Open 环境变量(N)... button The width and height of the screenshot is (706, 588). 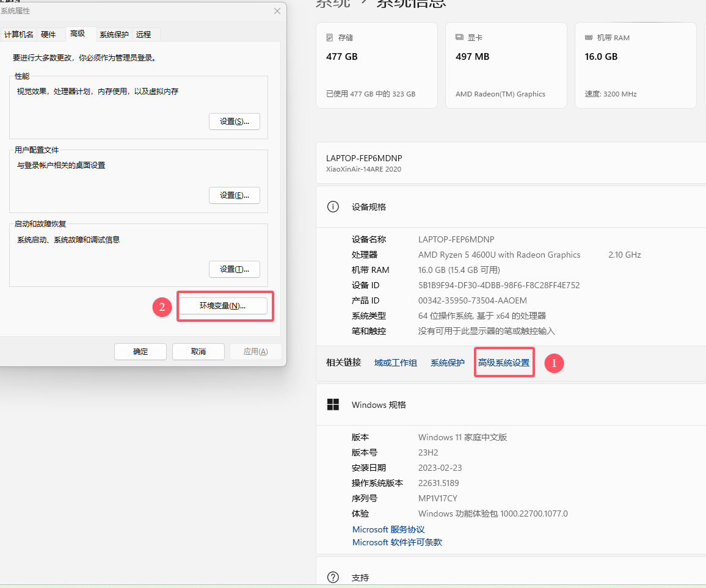pos(223,306)
